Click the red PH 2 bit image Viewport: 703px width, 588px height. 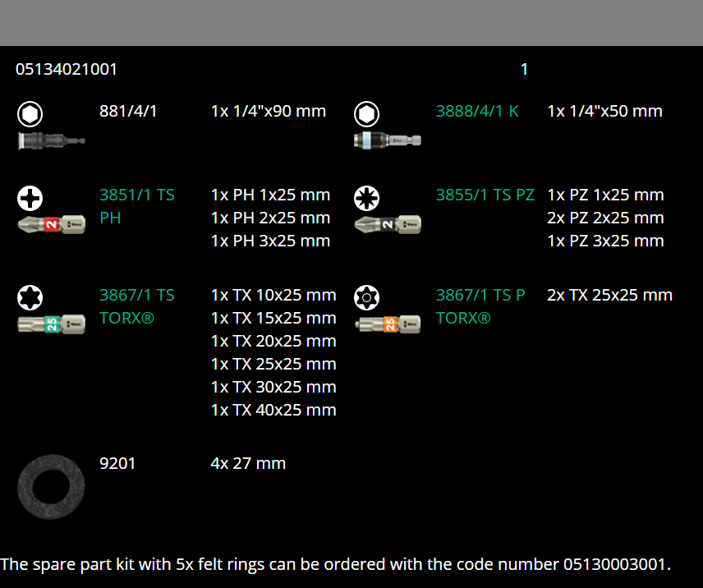pyautogui.click(x=51, y=223)
